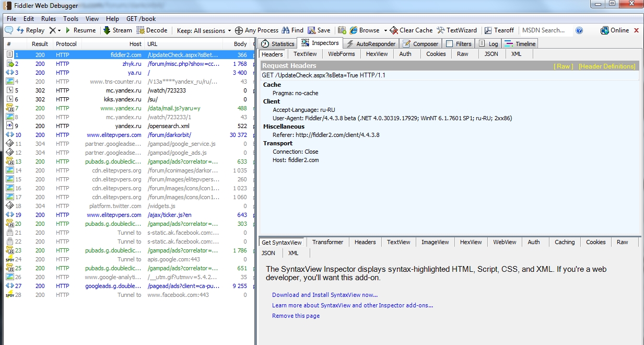644x345 pixels.
Task: Toggle the Decode option on the toolbar
Action: click(152, 30)
